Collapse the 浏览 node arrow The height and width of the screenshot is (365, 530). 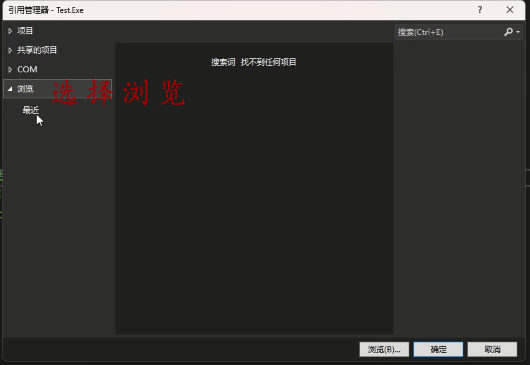point(10,89)
